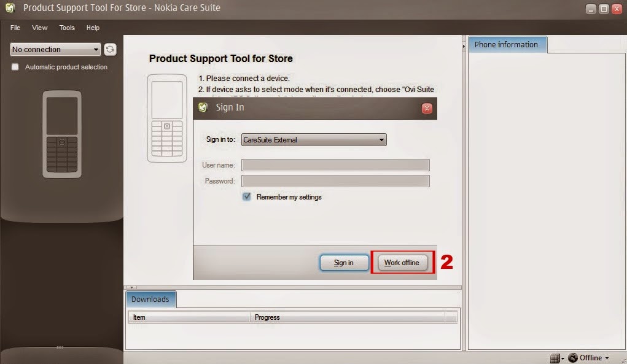Click the dark phone image in sidebar
Screen dimensions: 627x364
coord(62,134)
